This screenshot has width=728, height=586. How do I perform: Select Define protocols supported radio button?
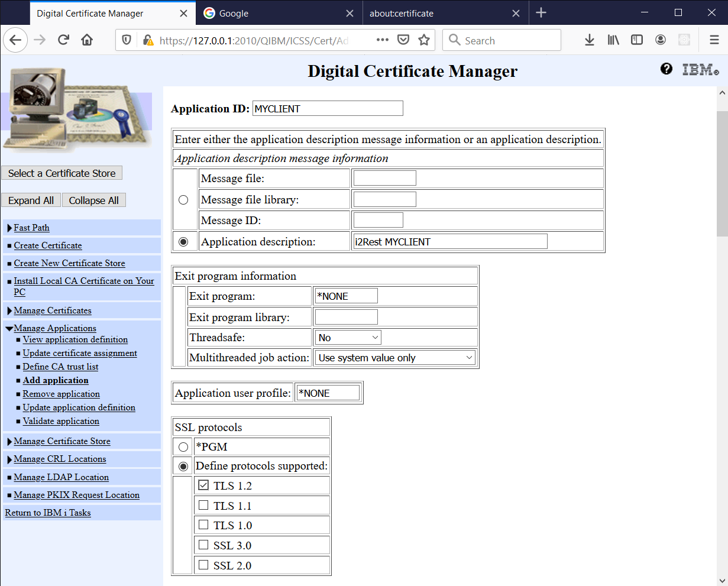click(183, 467)
